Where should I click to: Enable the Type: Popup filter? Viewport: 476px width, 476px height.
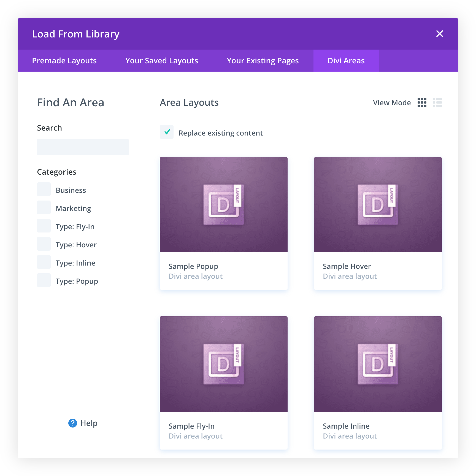[44, 280]
